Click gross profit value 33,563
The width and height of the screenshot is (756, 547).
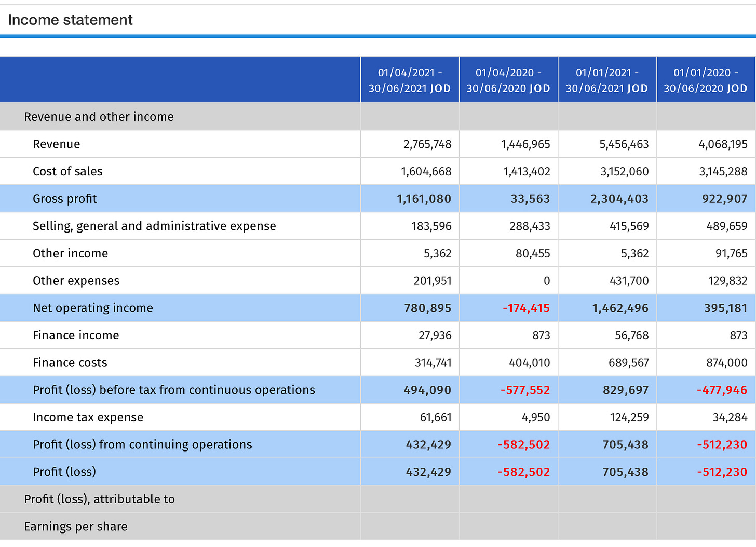(x=530, y=199)
